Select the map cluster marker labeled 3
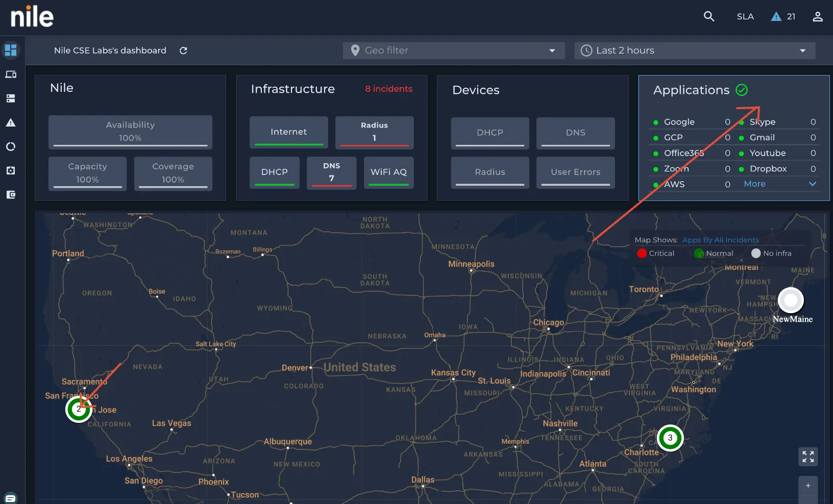Screen dimensions: 833x504 670,438
